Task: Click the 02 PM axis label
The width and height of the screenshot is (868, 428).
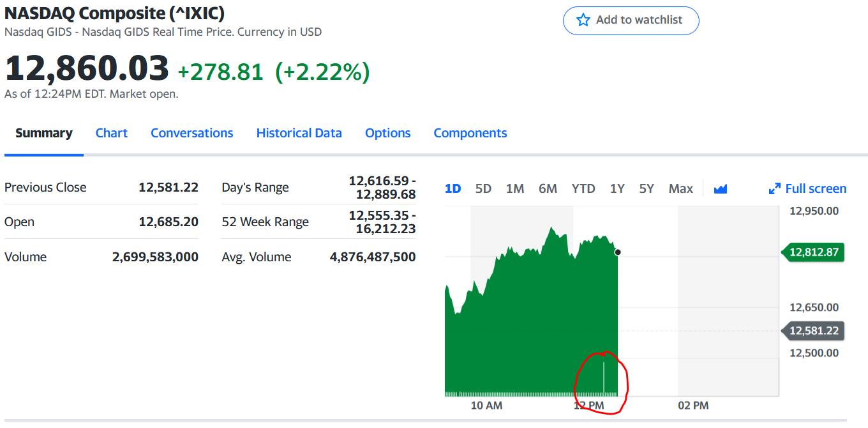Action: pyautogui.click(x=693, y=406)
